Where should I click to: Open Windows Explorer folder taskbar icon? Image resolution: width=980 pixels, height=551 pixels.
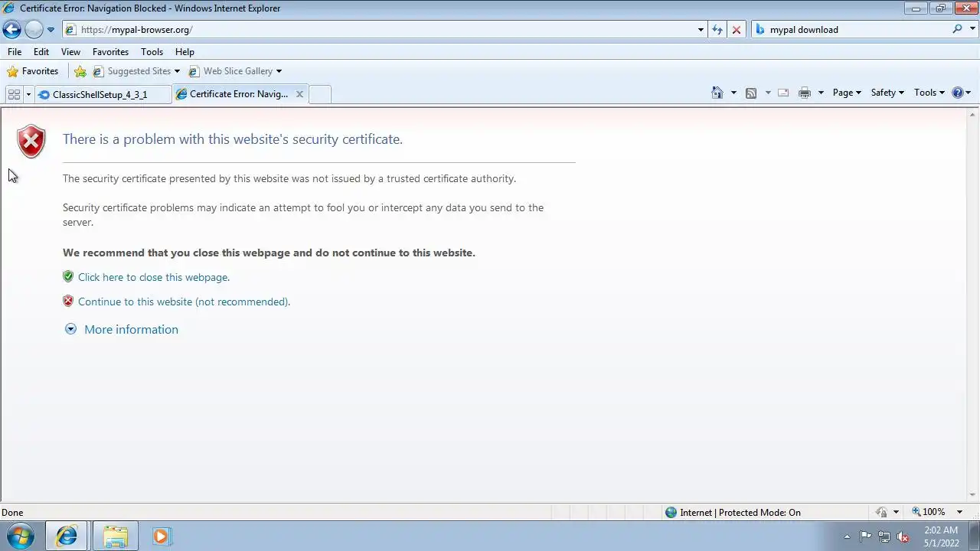pyautogui.click(x=115, y=536)
